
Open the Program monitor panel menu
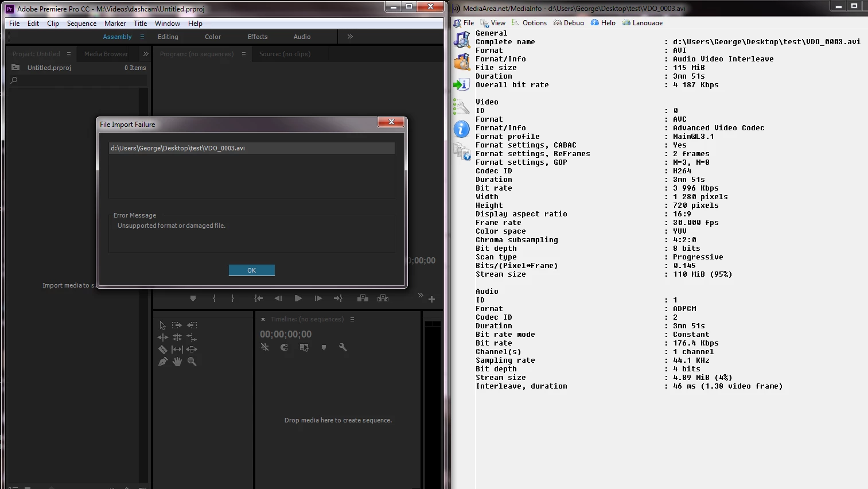click(x=244, y=54)
